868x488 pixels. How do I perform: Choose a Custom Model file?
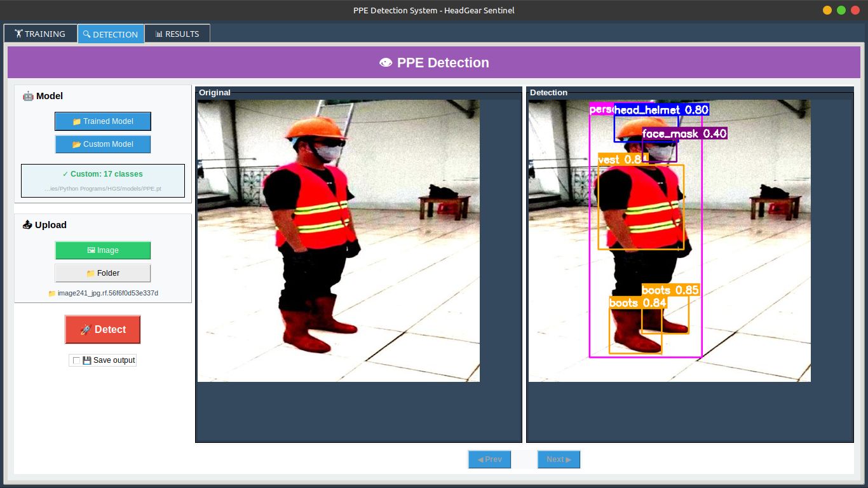[103, 144]
